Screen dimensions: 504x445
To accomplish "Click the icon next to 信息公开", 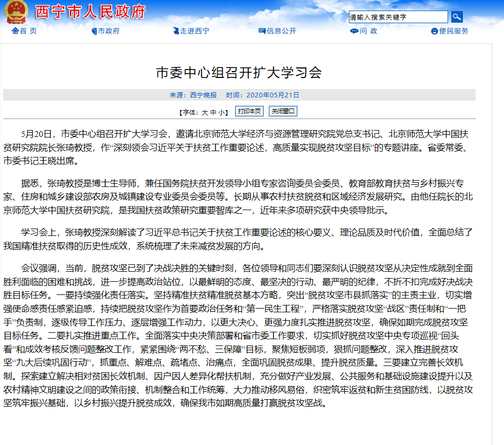I will (x=261, y=31).
